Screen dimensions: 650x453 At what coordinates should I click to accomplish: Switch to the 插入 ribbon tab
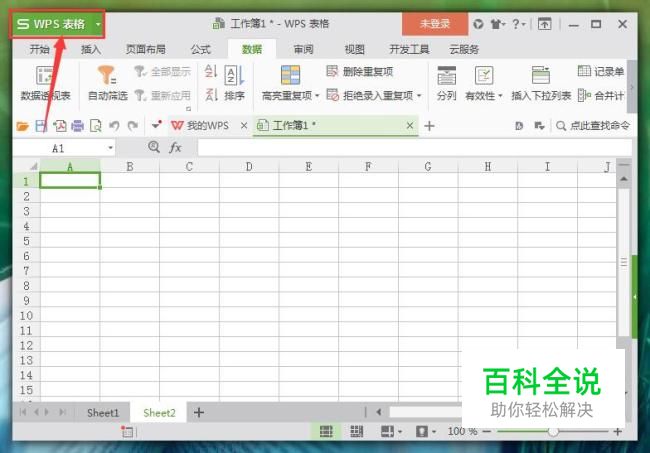[x=91, y=49]
